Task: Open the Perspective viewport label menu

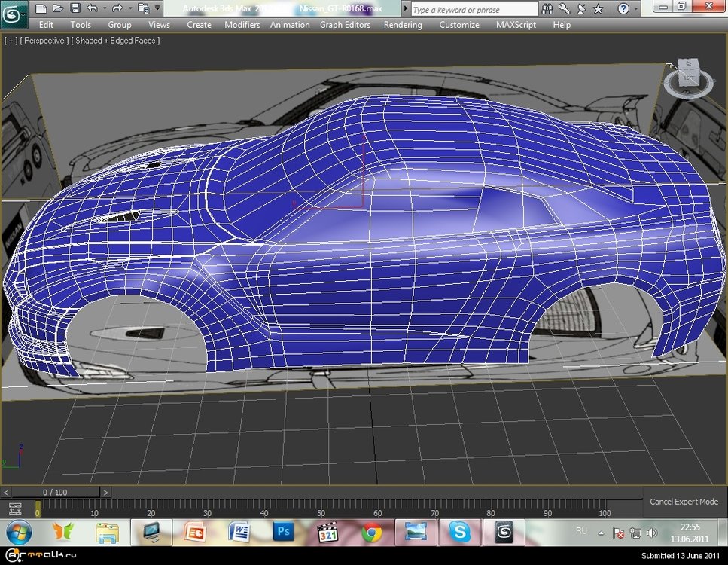Action: click(44, 41)
